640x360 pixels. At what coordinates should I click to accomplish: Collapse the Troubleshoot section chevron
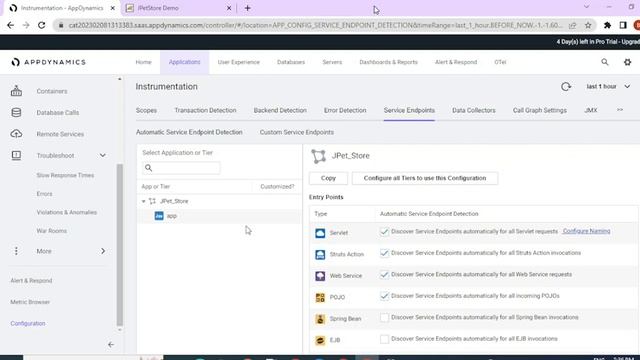click(x=103, y=156)
